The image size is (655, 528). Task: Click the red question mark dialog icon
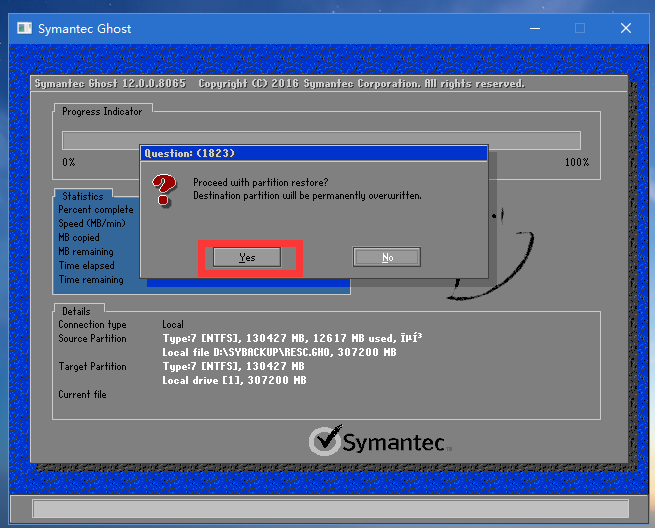pyautogui.click(x=164, y=190)
